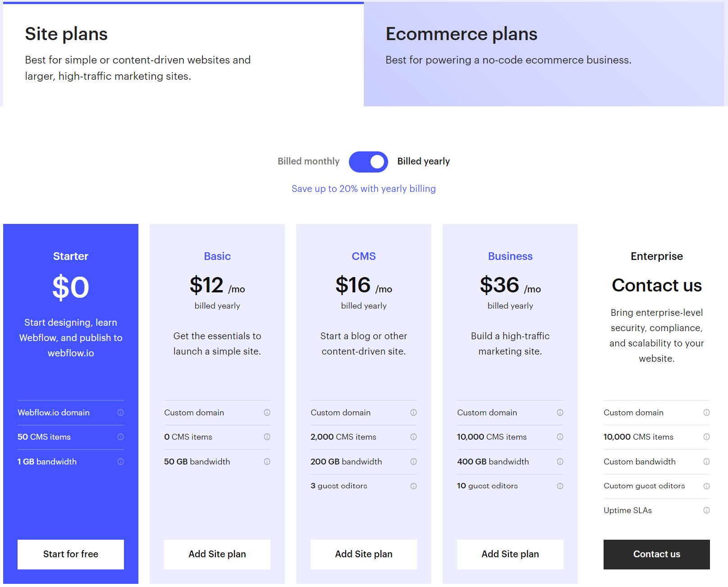Open tooltip for Business 10 guest editors

560,486
